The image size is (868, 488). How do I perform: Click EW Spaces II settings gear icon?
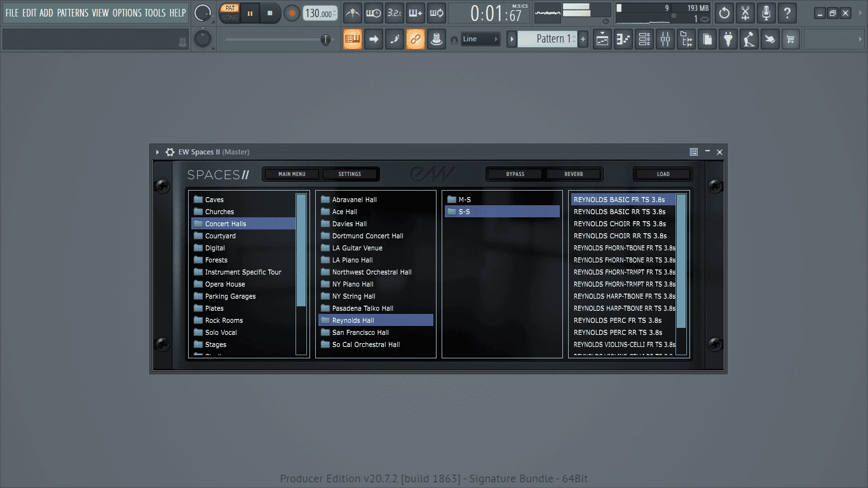tap(170, 152)
